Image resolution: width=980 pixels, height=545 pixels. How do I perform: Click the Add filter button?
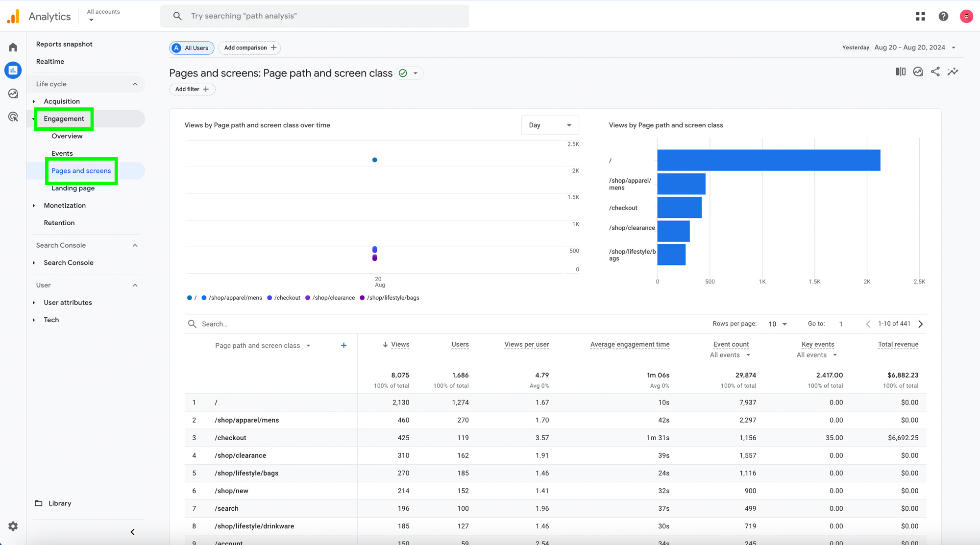click(x=192, y=90)
